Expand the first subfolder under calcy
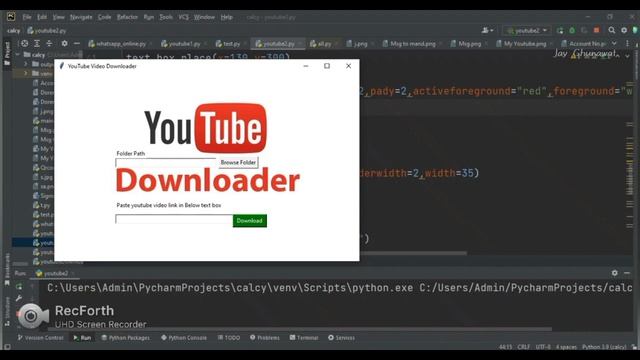This screenshot has width=640, height=360. (x=26, y=64)
